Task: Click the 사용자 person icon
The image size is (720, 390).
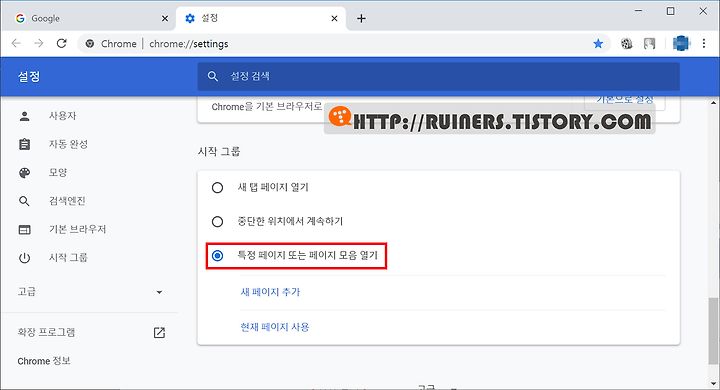Action: click(x=25, y=116)
